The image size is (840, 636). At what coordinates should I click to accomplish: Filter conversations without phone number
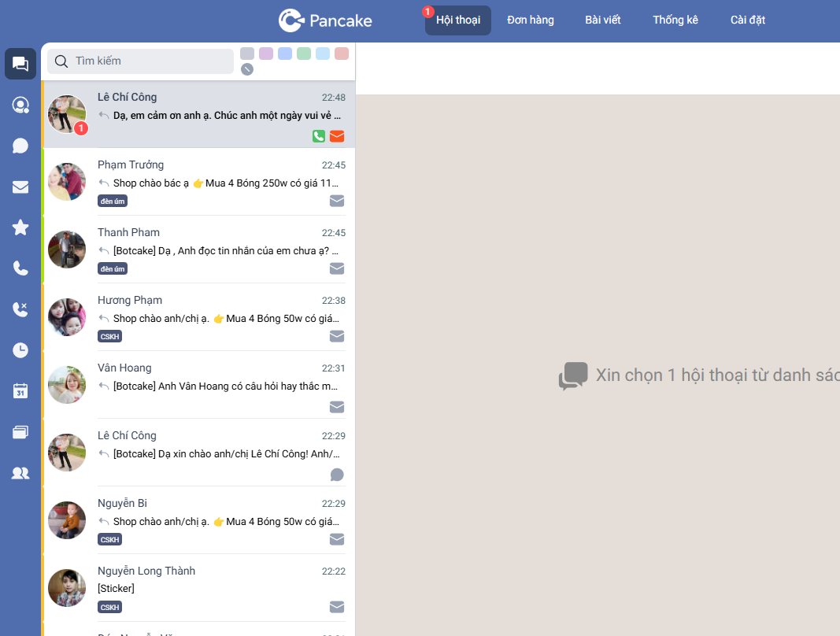[20, 309]
